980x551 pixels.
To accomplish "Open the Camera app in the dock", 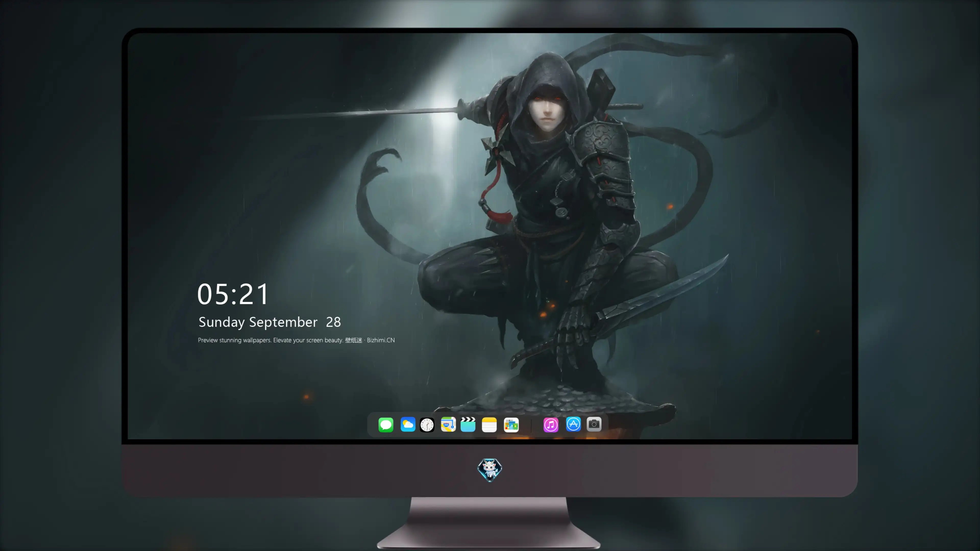I will point(594,424).
